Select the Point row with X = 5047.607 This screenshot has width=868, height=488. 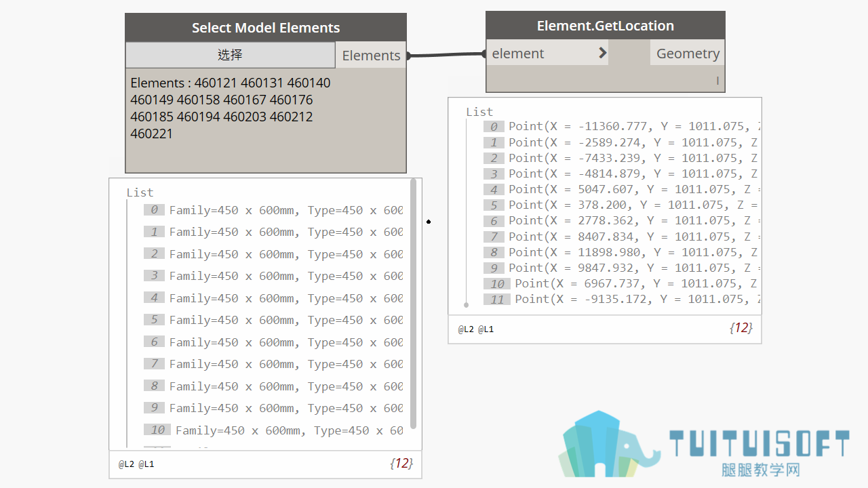(622, 189)
